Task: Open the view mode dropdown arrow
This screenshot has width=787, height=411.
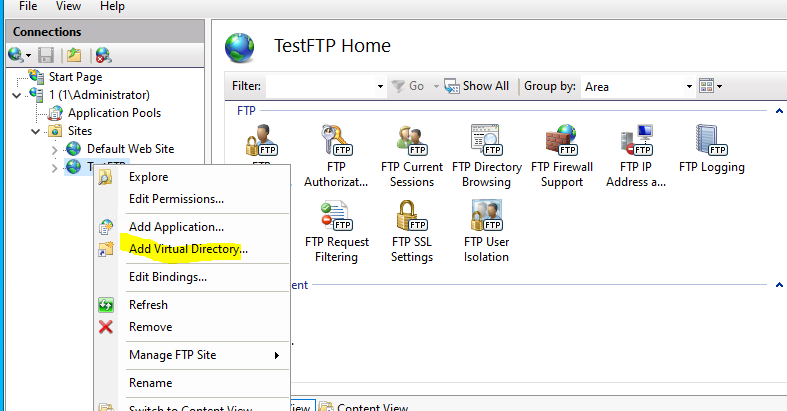Action: (719, 87)
